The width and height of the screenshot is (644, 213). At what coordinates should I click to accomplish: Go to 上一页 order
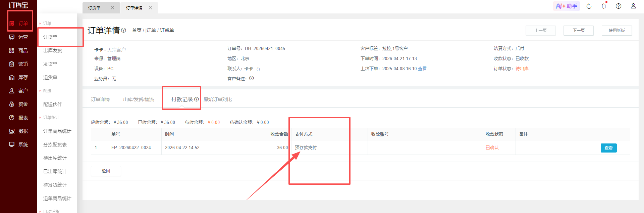point(541,31)
